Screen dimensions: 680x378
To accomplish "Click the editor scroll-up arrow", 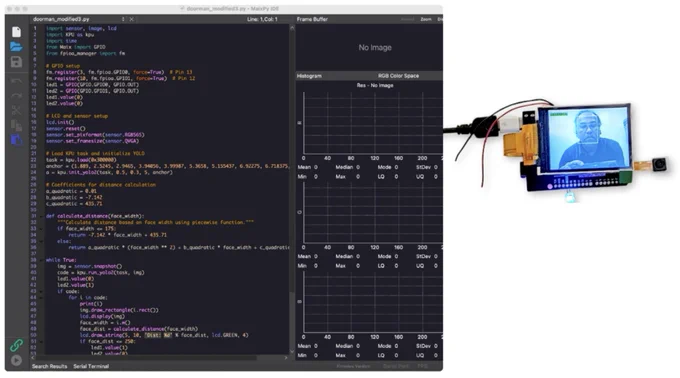I will (292, 28).
